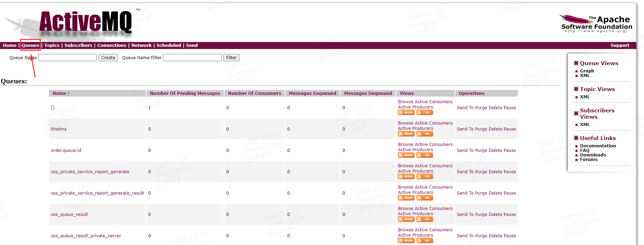The height and width of the screenshot is (245, 644).
Task: Open the Forums link
Action: 589,160
